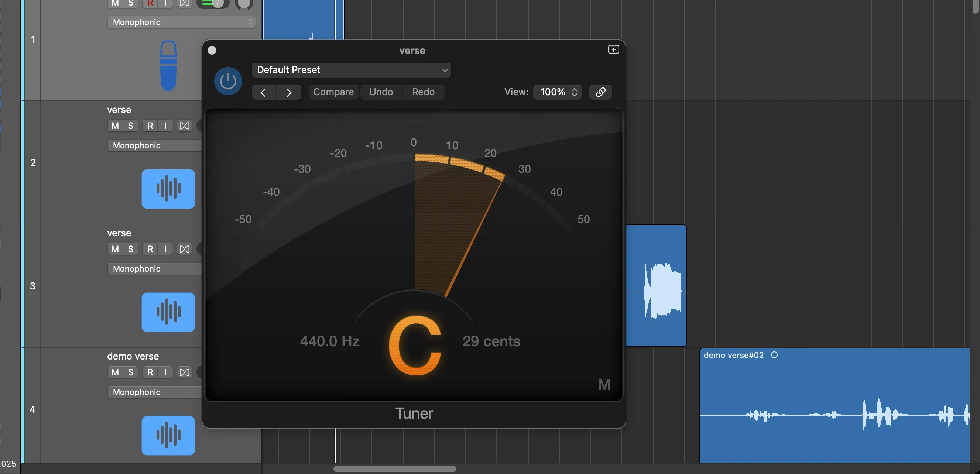Viewport: 980px width, 474px height.
Task: Click the link icon in the Tuner header
Action: pos(600,92)
